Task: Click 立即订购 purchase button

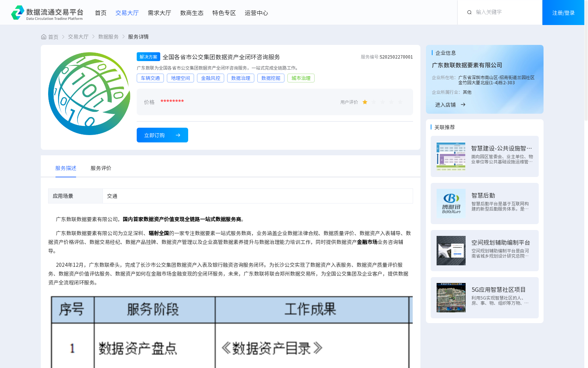Action: (162, 135)
